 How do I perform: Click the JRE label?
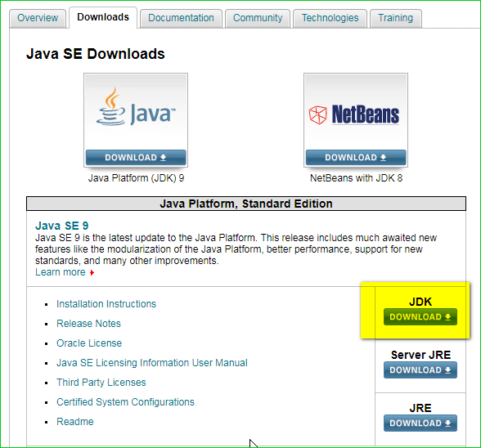click(420, 408)
